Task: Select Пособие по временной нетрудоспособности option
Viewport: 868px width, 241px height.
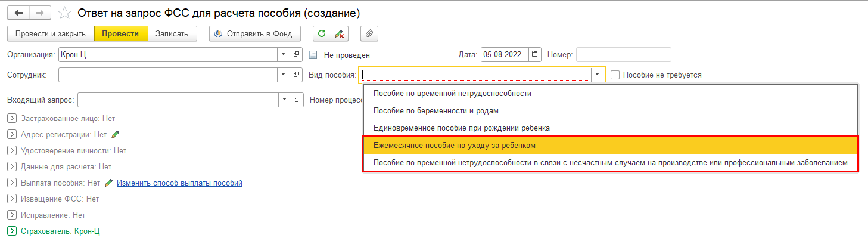Action: (x=611, y=94)
